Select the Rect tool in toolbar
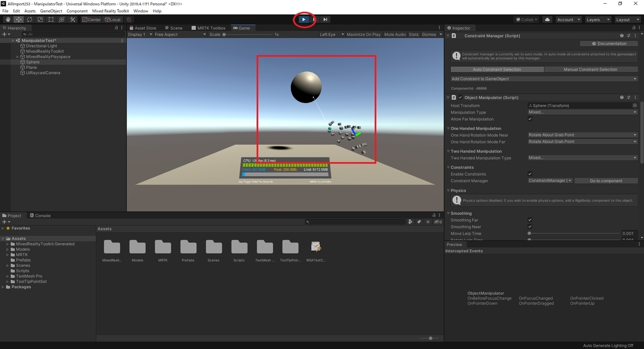Image resolution: width=644 pixels, height=349 pixels. click(x=50, y=20)
